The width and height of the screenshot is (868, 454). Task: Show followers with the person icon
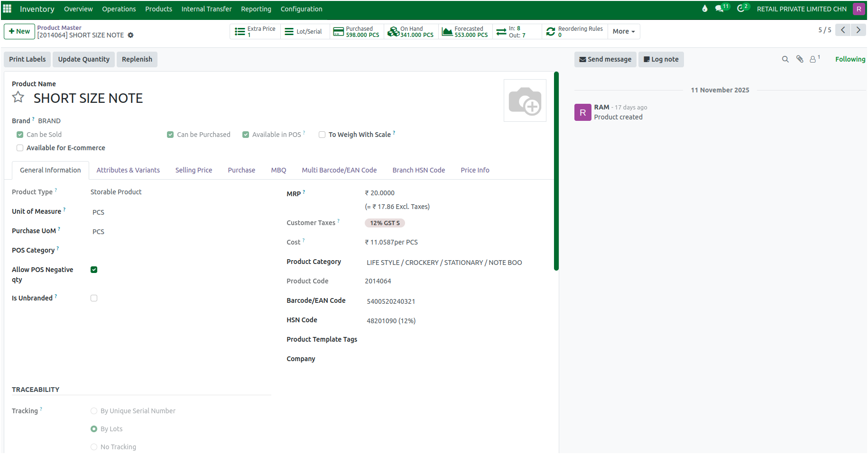814,59
